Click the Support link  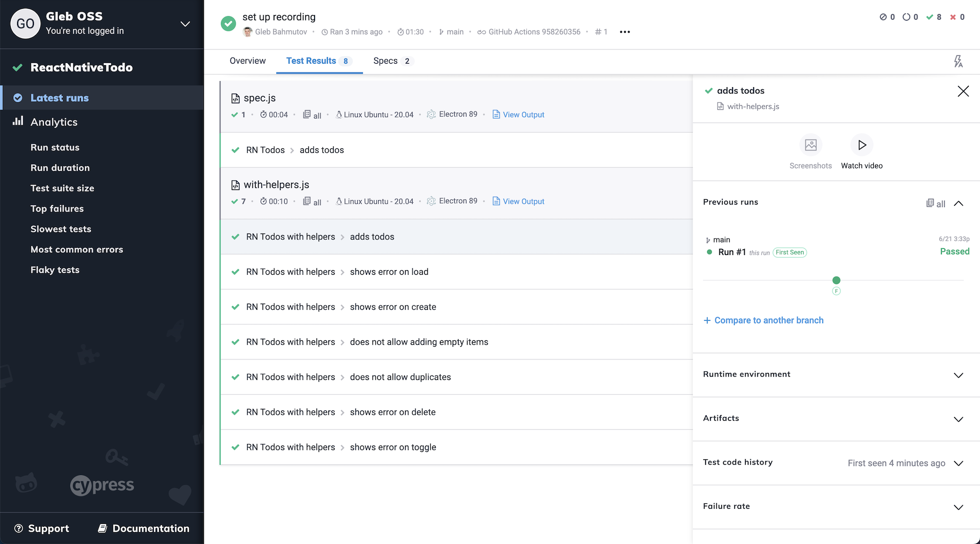click(42, 528)
